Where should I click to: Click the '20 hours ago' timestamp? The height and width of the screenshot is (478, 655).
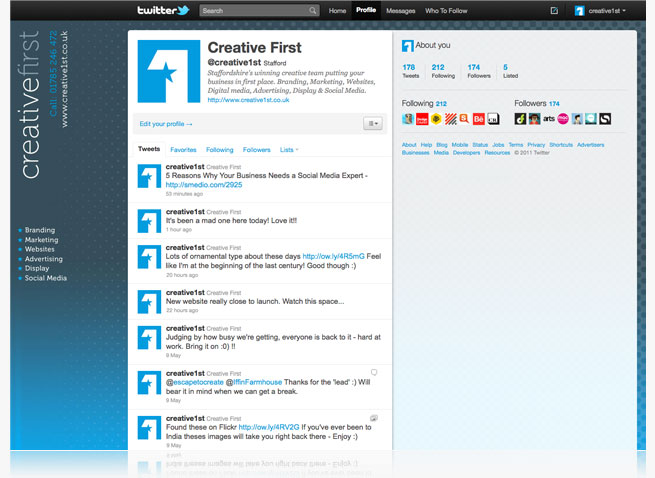tap(182, 275)
